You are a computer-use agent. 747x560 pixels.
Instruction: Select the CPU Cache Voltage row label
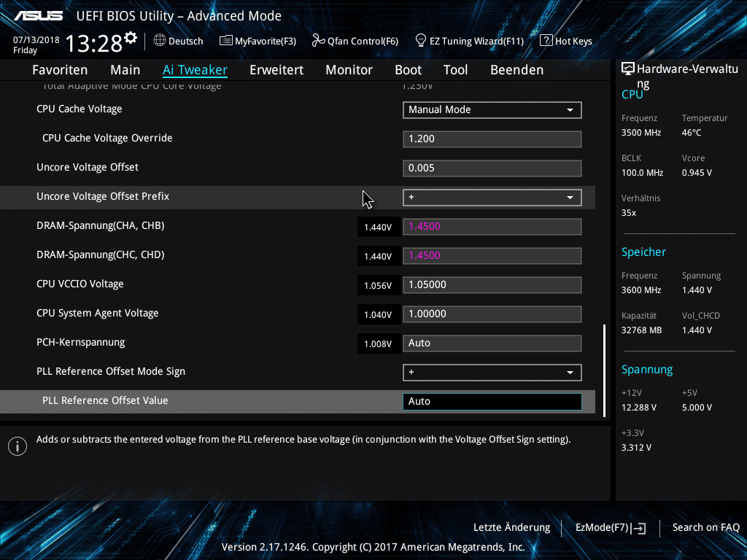[79, 109]
